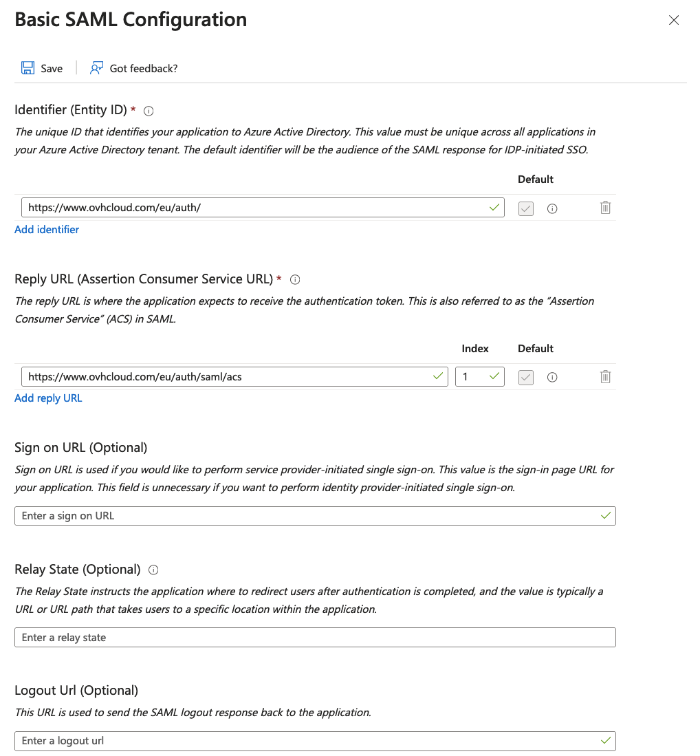Toggle the Default checkbox for the identifier
Image resolution: width=700 pixels, height=756 pixels.
[526, 208]
